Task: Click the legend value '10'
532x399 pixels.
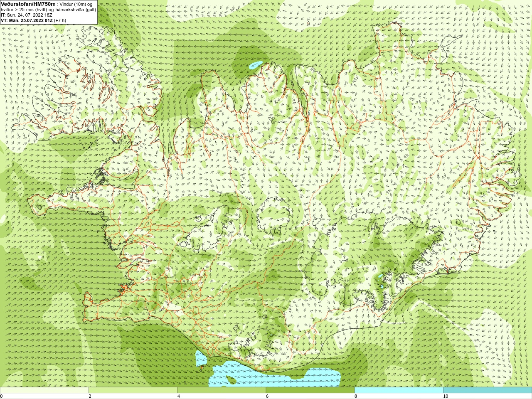Action: click(445, 396)
